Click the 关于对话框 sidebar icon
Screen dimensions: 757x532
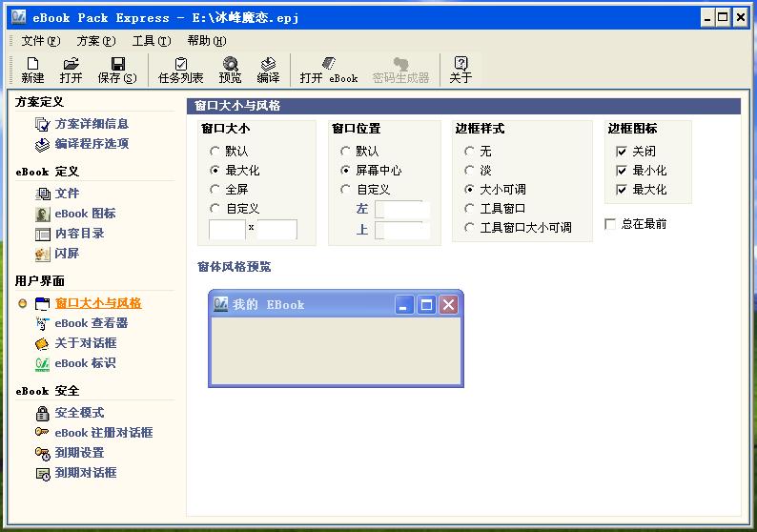[x=43, y=343]
